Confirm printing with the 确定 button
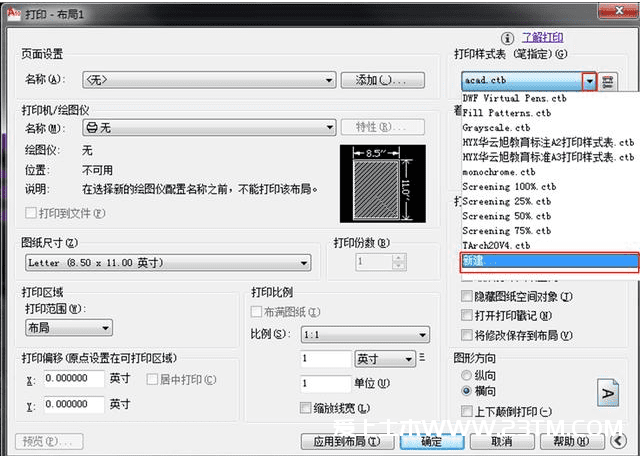The height and width of the screenshot is (456, 642). pos(432,441)
